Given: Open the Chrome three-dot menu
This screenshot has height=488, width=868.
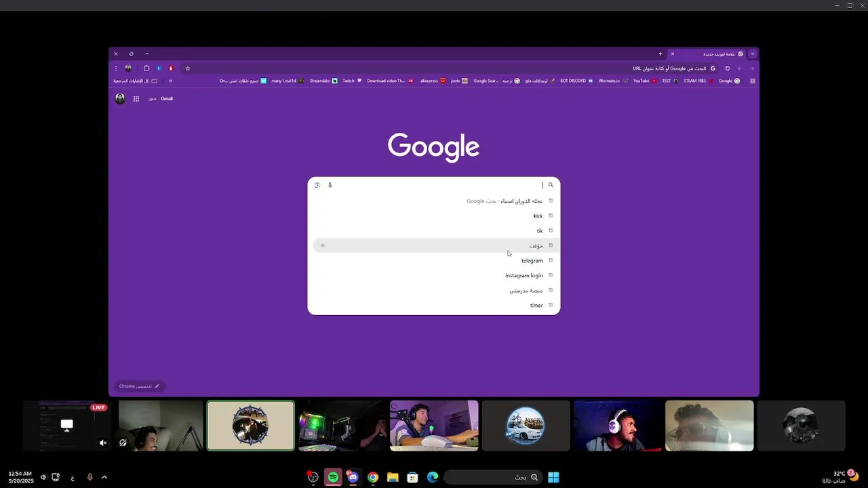Looking at the screenshot, I should [x=116, y=68].
